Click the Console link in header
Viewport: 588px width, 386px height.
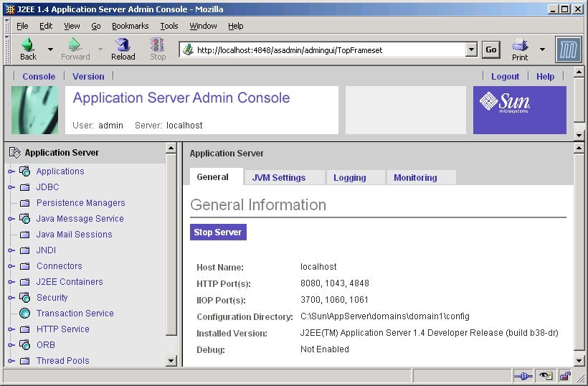[x=39, y=77]
